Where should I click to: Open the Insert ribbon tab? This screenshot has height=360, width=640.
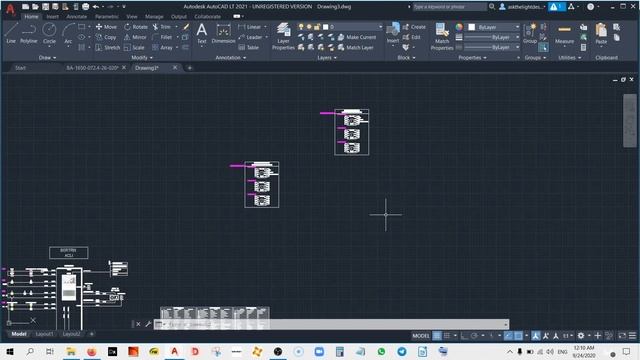coord(52,17)
